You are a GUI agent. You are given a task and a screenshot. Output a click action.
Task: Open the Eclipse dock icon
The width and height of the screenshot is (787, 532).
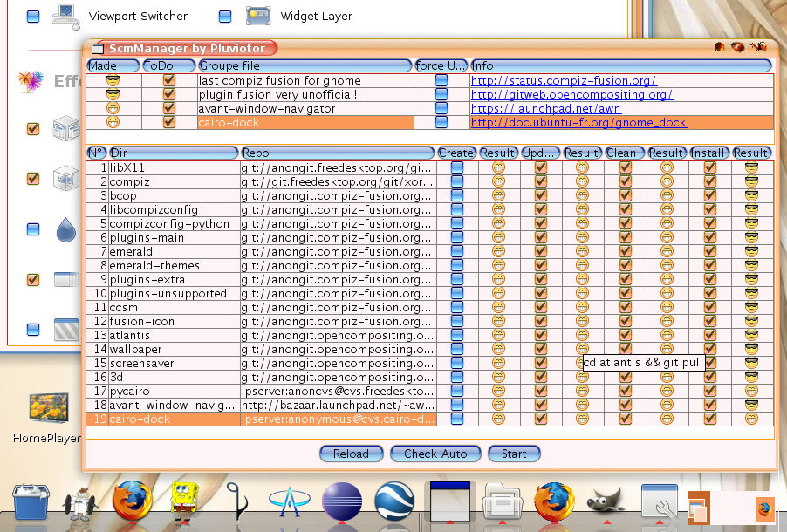[342, 501]
